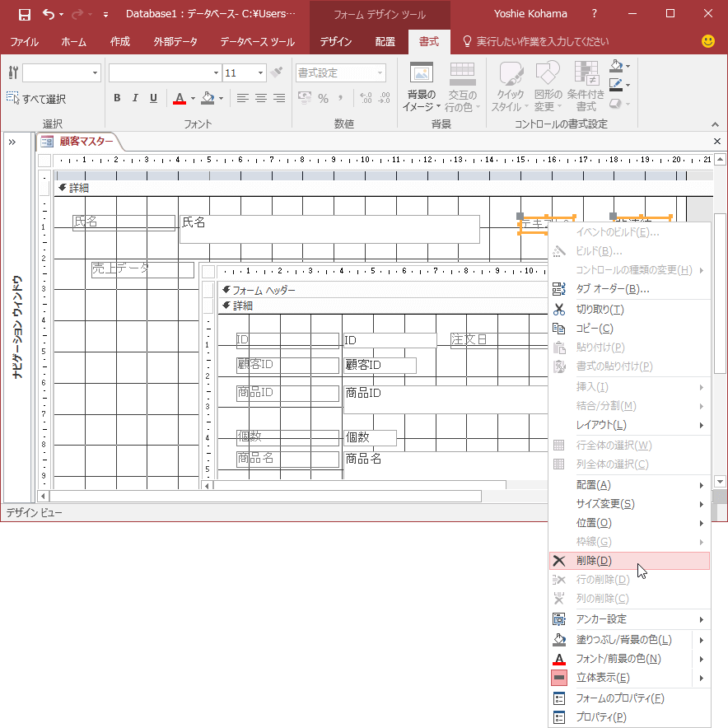Screen dimensions: 728x728
Task: Open 背景のイメージ gallery
Action: (422, 87)
